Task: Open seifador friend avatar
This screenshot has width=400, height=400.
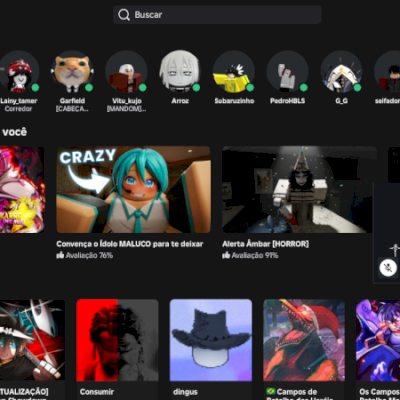Action: click(x=387, y=71)
